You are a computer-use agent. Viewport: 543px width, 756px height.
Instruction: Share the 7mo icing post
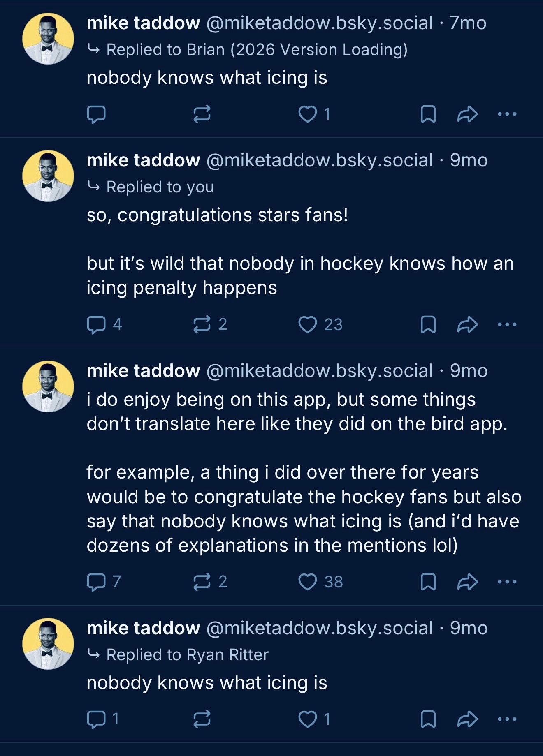click(x=467, y=114)
